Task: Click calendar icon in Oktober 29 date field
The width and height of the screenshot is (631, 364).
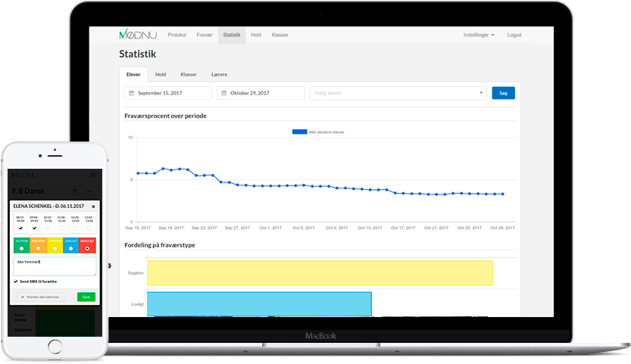Action: point(223,93)
